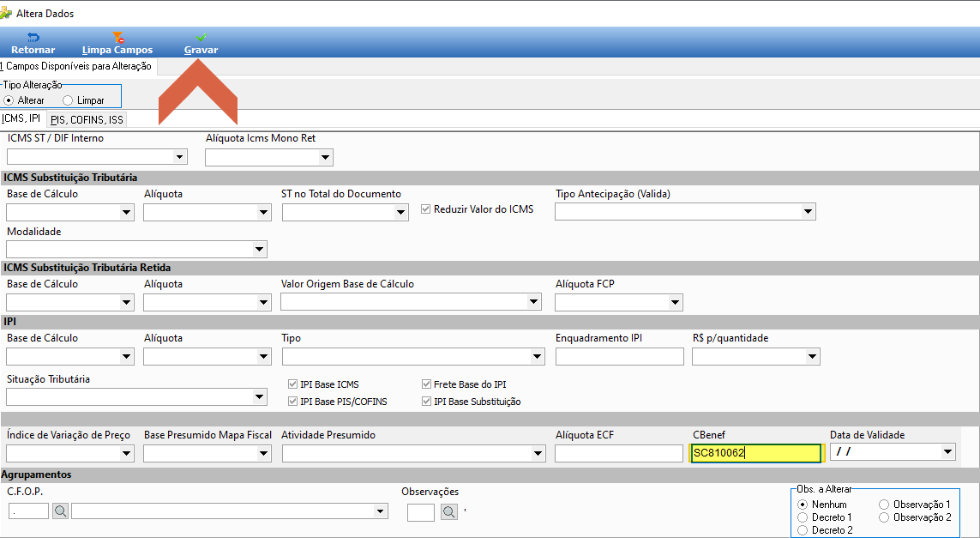Click the Observações magnifier search icon
The width and height of the screenshot is (980, 538).
click(448, 512)
